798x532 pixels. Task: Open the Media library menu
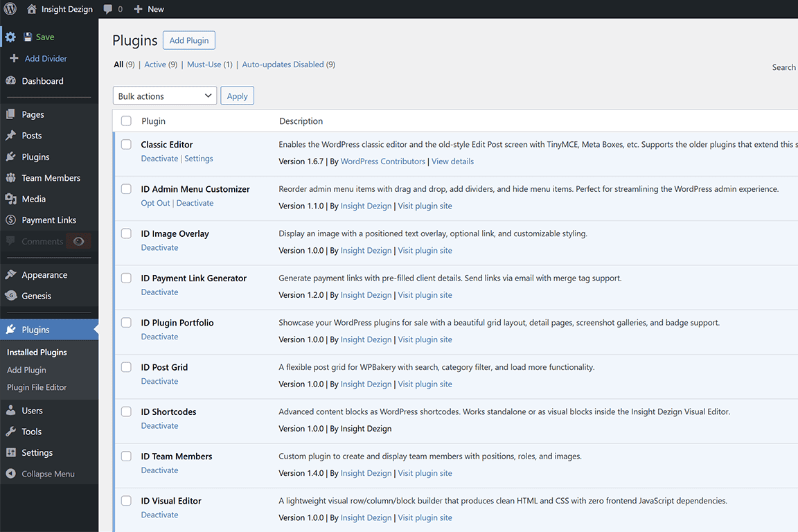pos(33,199)
